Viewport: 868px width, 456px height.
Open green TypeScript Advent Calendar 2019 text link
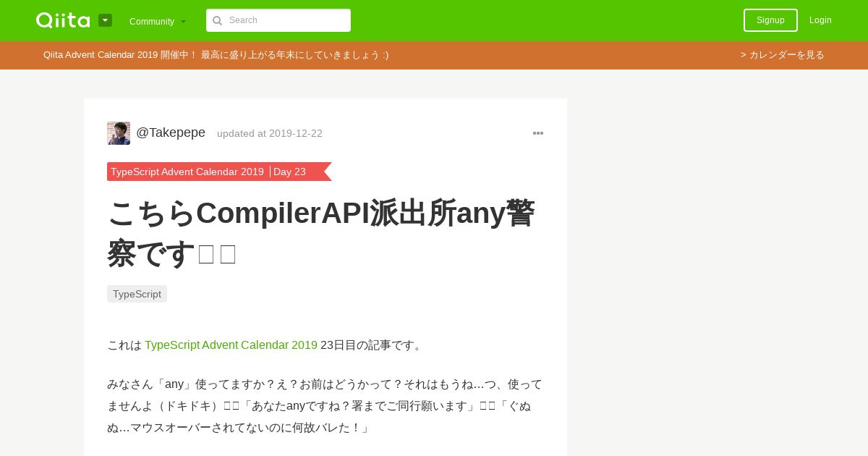pyautogui.click(x=231, y=345)
